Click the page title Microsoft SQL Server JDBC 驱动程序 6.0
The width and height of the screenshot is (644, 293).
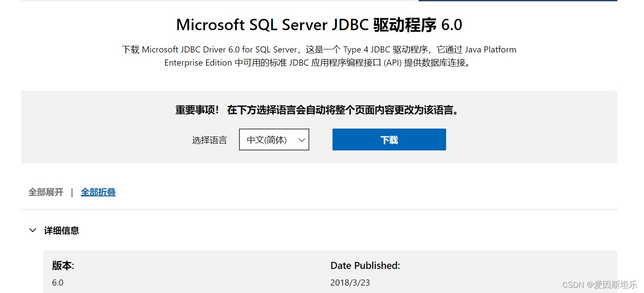[319, 25]
